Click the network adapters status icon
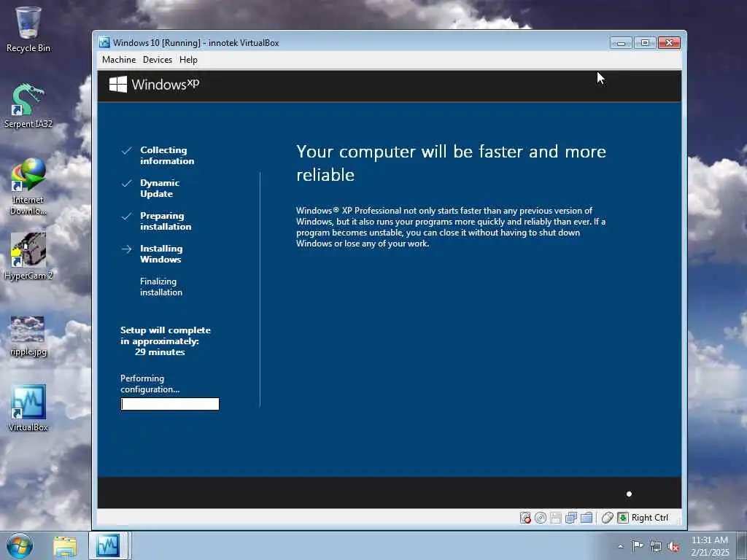 tap(570, 518)
